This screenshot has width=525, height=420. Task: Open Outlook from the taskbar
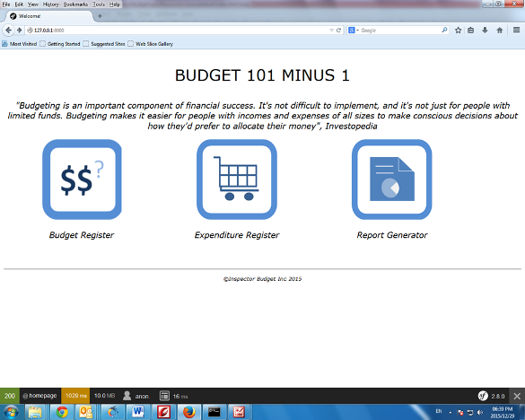point(86,412)
